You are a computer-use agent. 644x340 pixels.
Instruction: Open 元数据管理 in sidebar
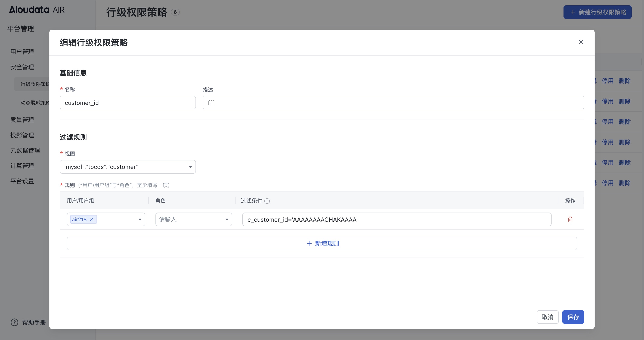[25, 150]
